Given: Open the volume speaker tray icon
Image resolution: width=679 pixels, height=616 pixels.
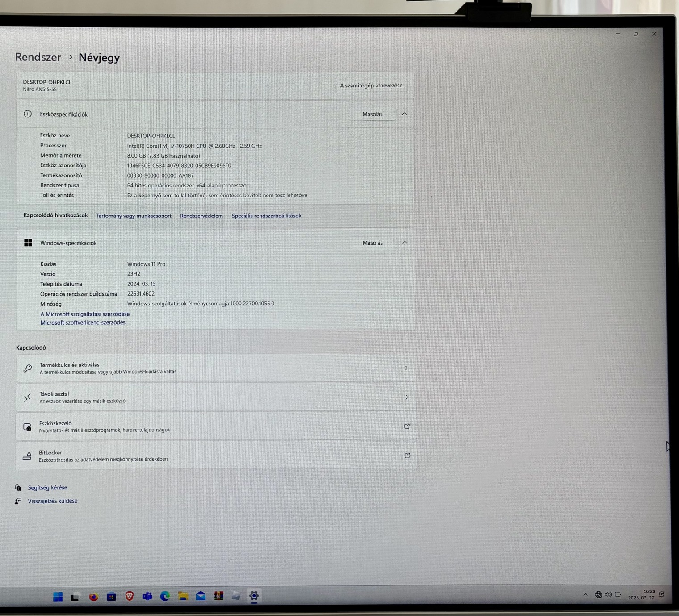Looking at the screenshot, I should pos(608,595).
